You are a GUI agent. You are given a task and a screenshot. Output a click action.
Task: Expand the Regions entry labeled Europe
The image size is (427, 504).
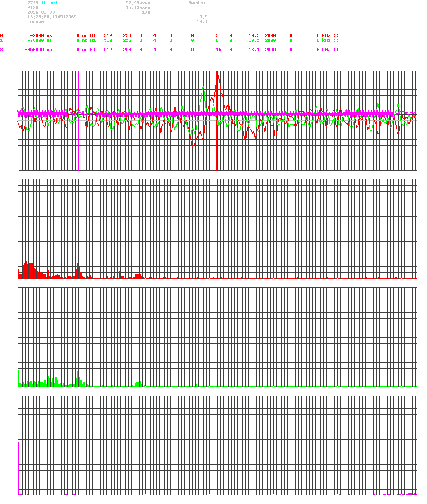(35, 21)
